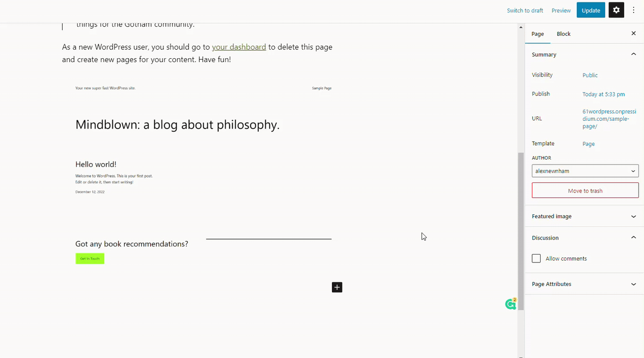Open the Author dropdown
Viewport: 644px width, 358px height.
pos(585,171)
